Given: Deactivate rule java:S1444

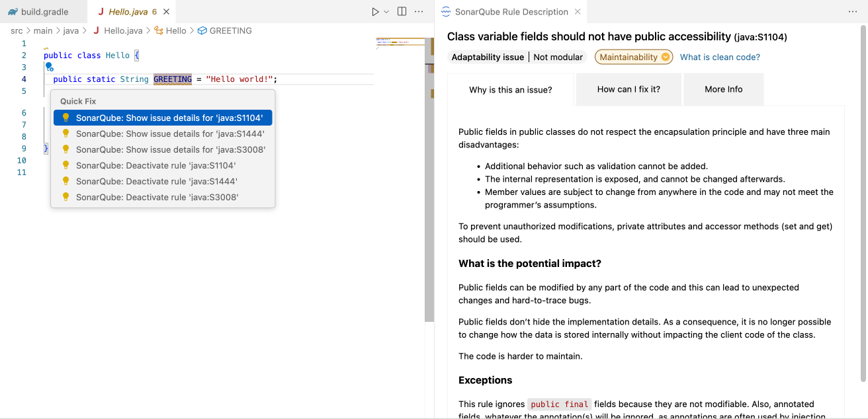Looking at the screenshot, I should tap(163, 181).
